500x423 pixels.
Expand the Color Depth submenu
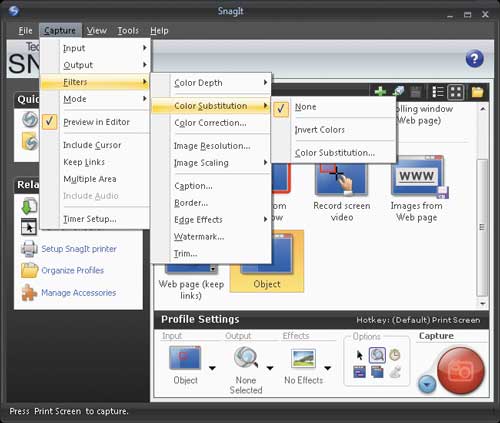(x=211, y=83)
